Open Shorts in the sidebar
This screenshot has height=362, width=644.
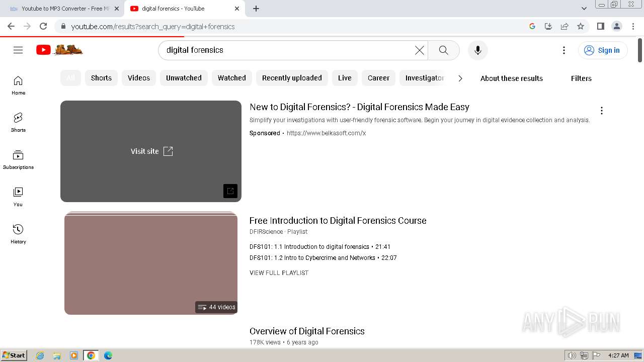18,123
